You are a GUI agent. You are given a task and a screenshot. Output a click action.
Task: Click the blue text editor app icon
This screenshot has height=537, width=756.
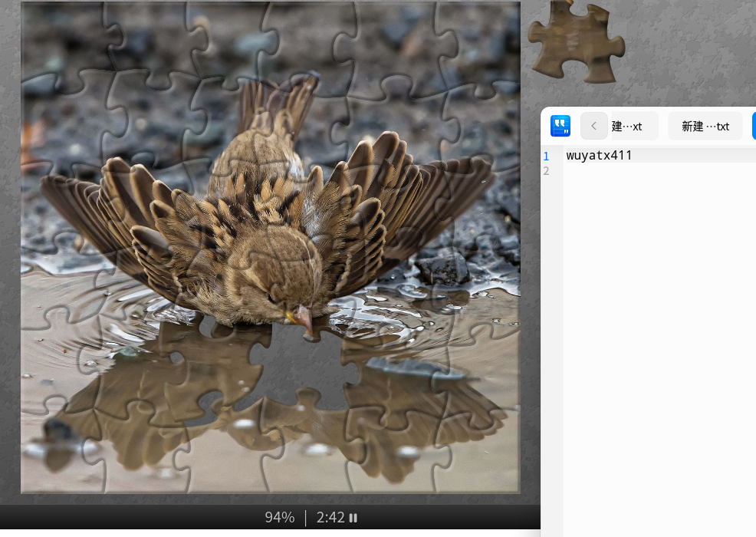[560, 126]
